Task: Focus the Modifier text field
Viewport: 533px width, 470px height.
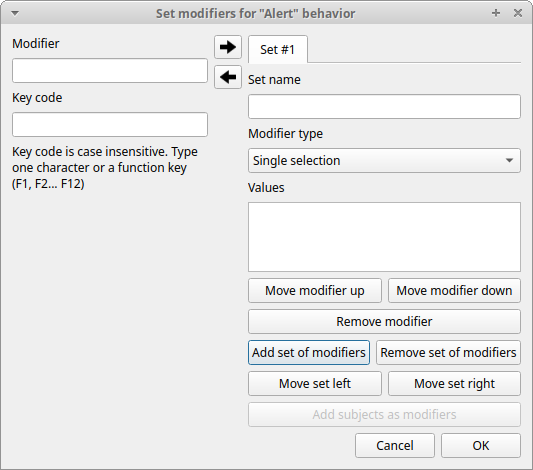Action: (110, 70)
